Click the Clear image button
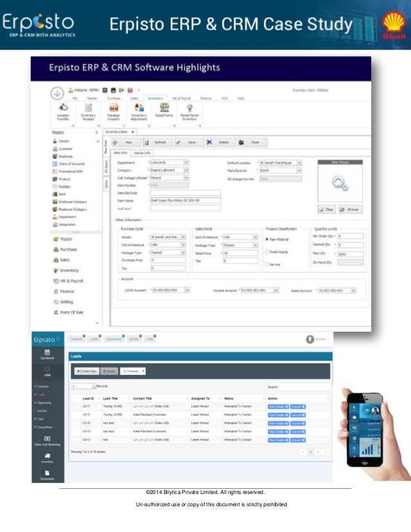The height and width of the screenshot is (532, 411). coord(327,209)
